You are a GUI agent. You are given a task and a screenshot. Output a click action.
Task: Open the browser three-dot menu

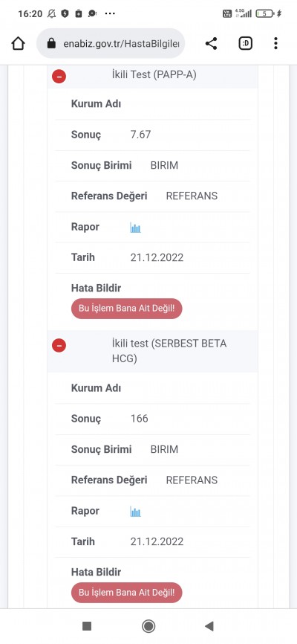(x=275, y=43)
